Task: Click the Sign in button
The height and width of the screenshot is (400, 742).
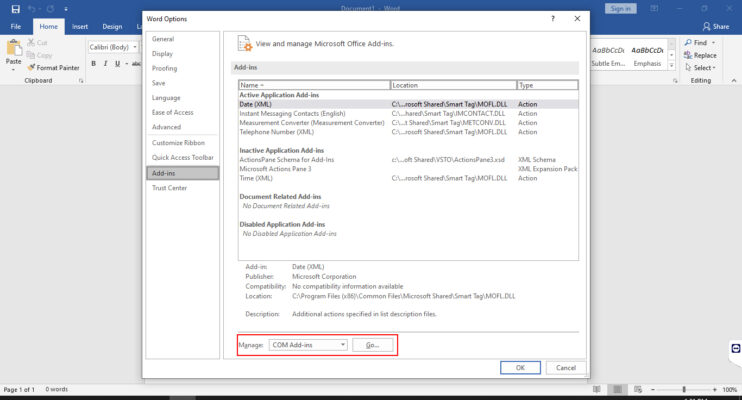Action: point(620,9)
